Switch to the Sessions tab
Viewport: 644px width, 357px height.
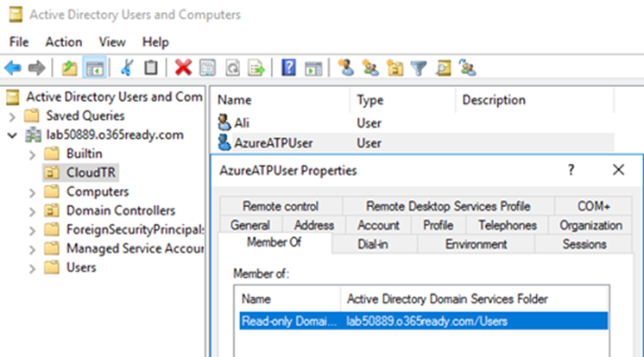click(x=584, y=244)
